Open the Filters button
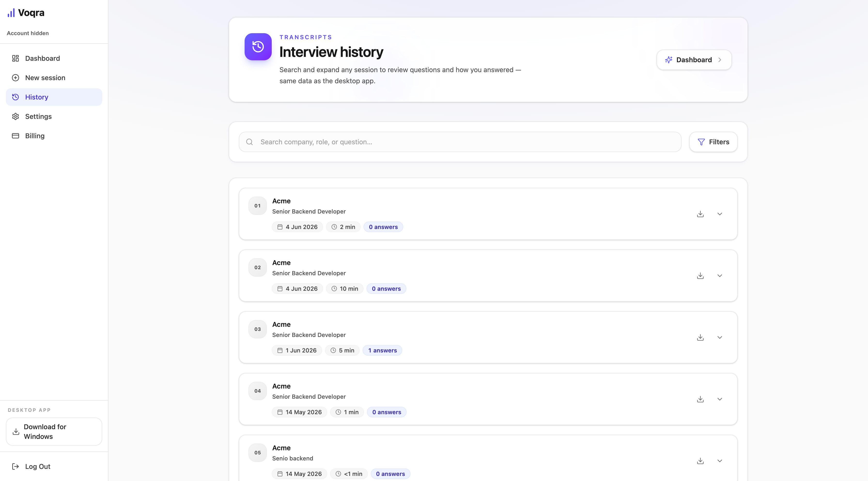 point(713,142)
